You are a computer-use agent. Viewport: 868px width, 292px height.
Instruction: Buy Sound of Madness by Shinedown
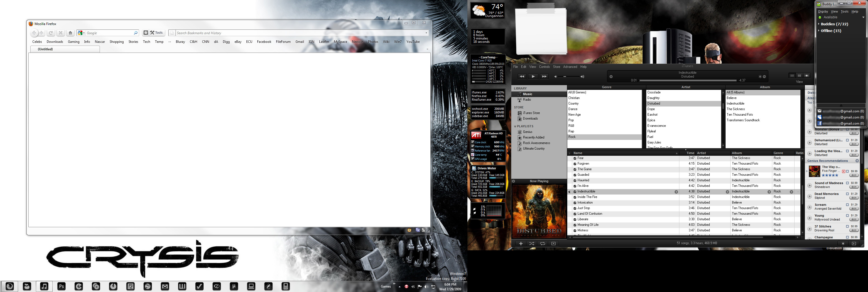854,187
